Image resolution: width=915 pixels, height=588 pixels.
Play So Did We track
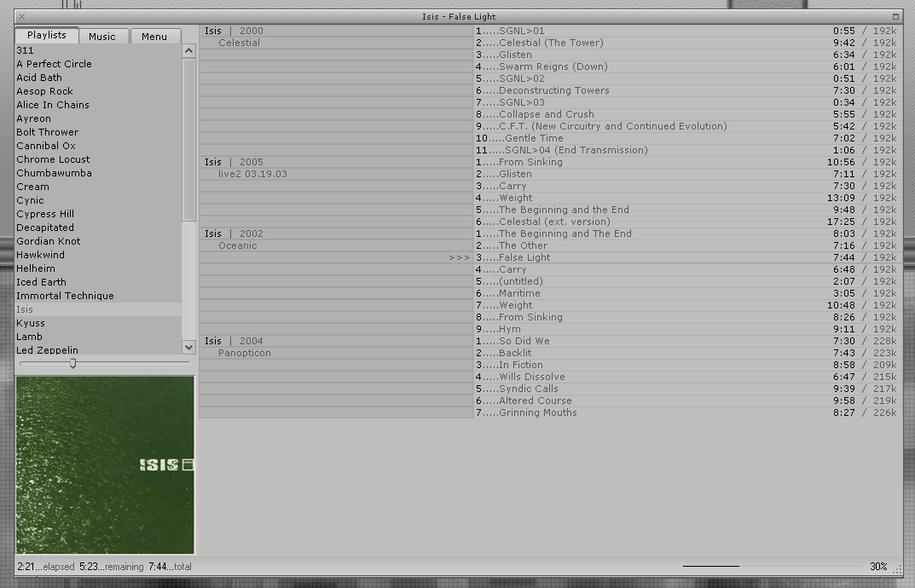click(x=686, y=341)
